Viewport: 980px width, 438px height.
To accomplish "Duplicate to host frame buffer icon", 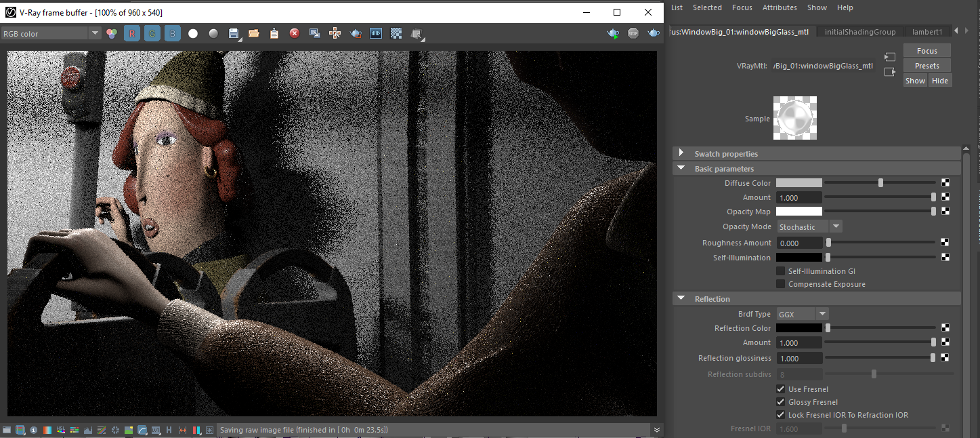I will click(x=315, y=33).
